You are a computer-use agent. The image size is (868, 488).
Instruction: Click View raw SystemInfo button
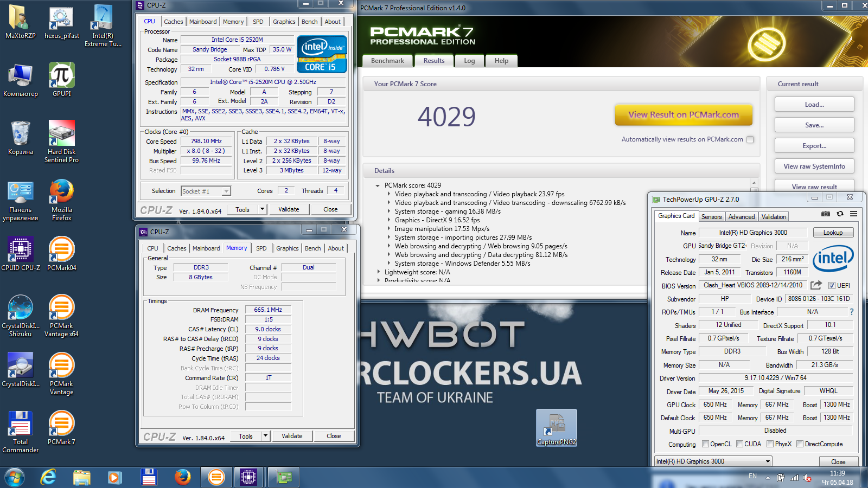814,166
